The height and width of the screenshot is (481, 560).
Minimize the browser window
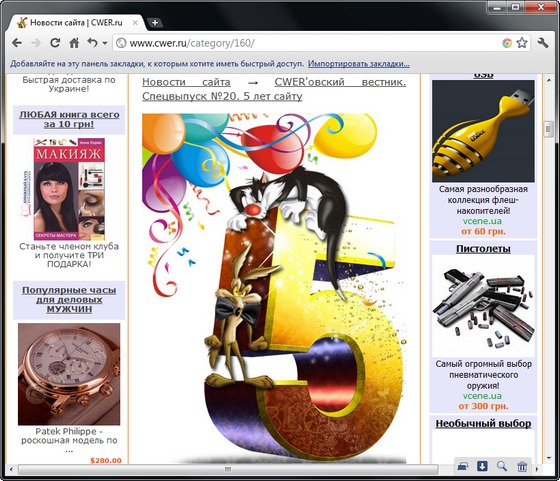497,7
